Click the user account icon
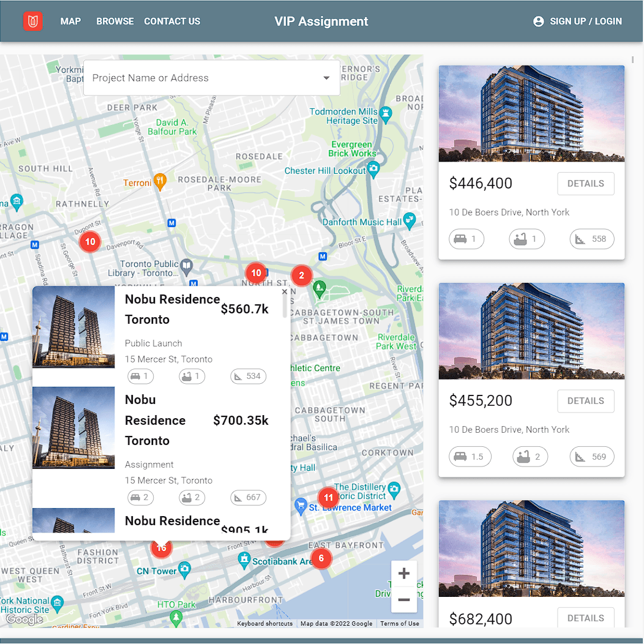644x644 pixels. click(539, 21)
